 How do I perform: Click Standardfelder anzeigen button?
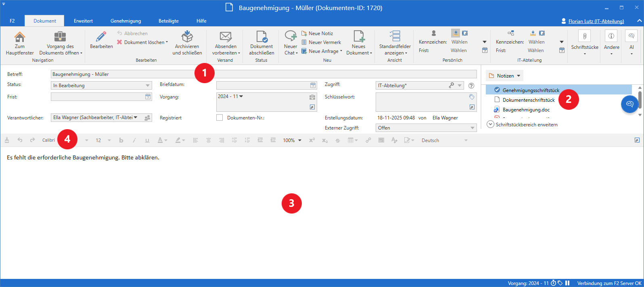(x=395, y=43)
